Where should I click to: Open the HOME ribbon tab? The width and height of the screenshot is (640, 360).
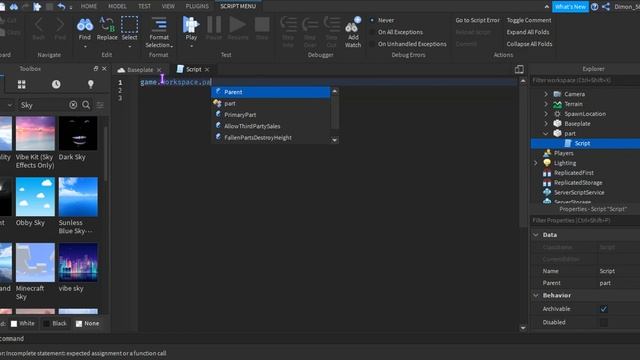point(89,6)
